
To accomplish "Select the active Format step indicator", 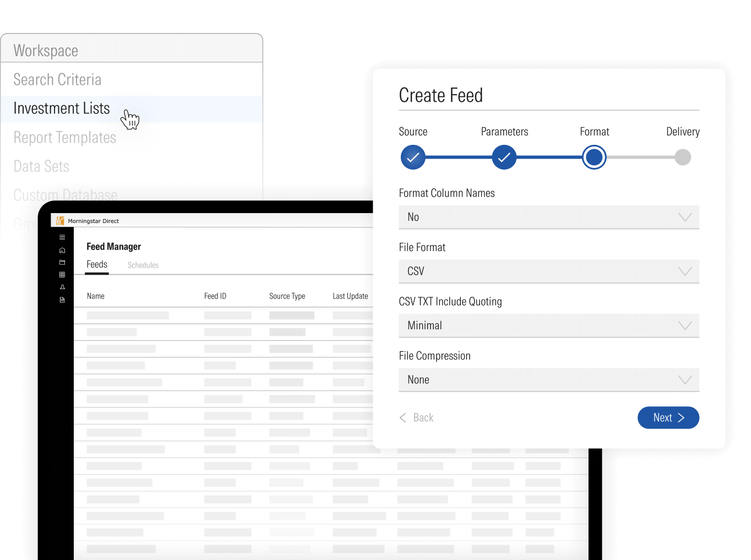I will click(594, 157).
